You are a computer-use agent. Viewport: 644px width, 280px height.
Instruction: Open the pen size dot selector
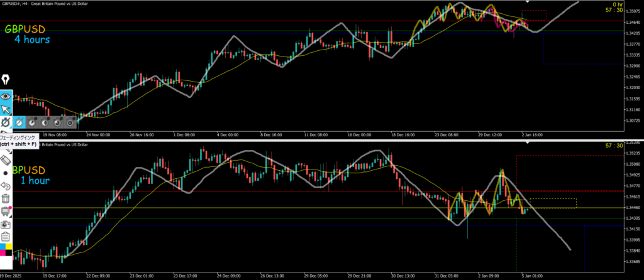(x=6, y=172)
